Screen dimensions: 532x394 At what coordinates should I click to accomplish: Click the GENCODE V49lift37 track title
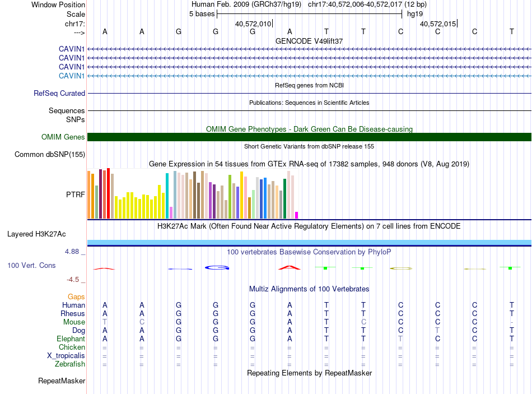[x=309, y=41]
